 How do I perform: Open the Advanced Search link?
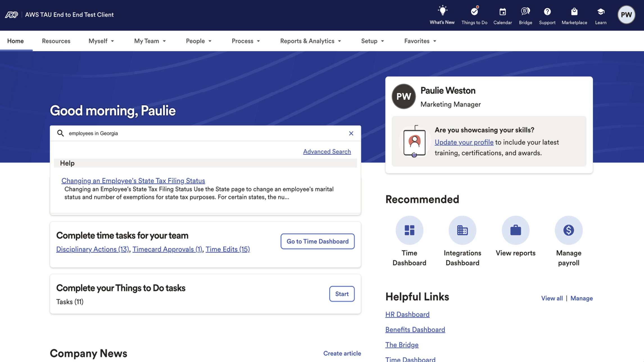327,152
